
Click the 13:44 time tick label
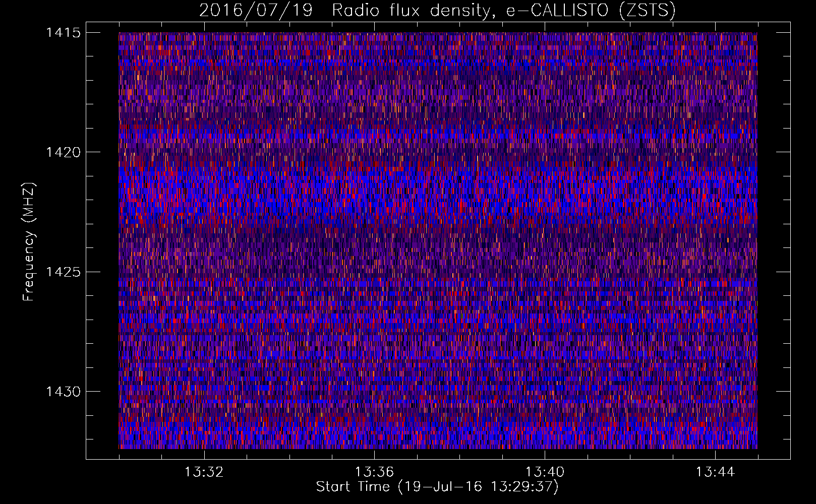(x=716, y=472)
